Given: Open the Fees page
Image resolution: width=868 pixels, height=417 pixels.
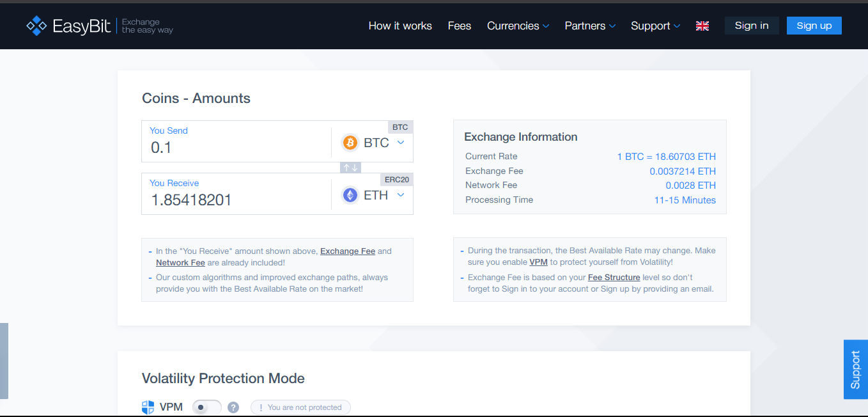Looking at the screenshot, I should click(x=460, y=26).
